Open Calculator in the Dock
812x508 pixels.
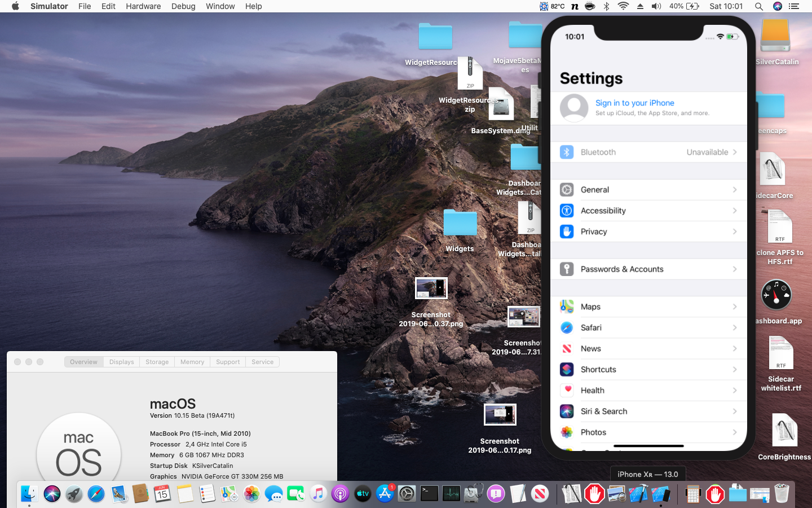693,494
